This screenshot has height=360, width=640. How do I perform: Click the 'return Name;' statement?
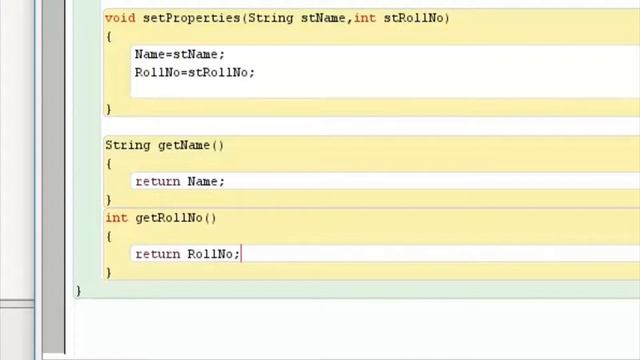[180, 181]
